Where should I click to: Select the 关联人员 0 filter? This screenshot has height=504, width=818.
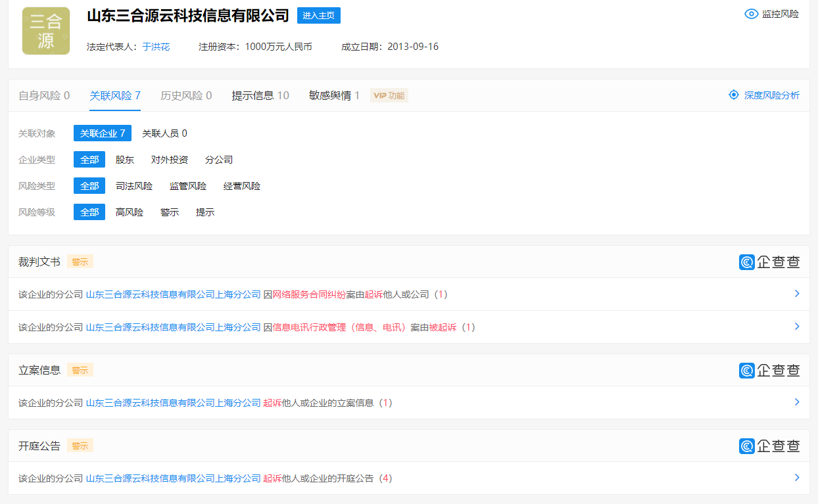point(164,133)
